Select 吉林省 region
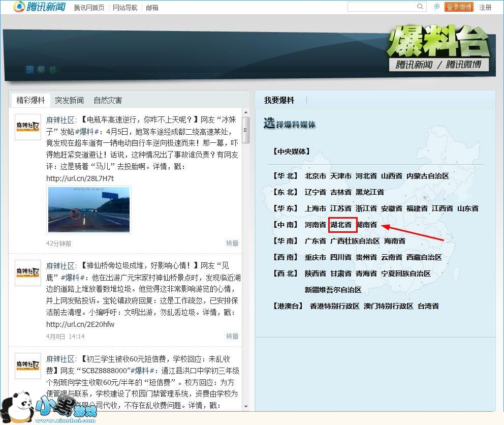This screenshot has width=504, height=425. point(341,192)
